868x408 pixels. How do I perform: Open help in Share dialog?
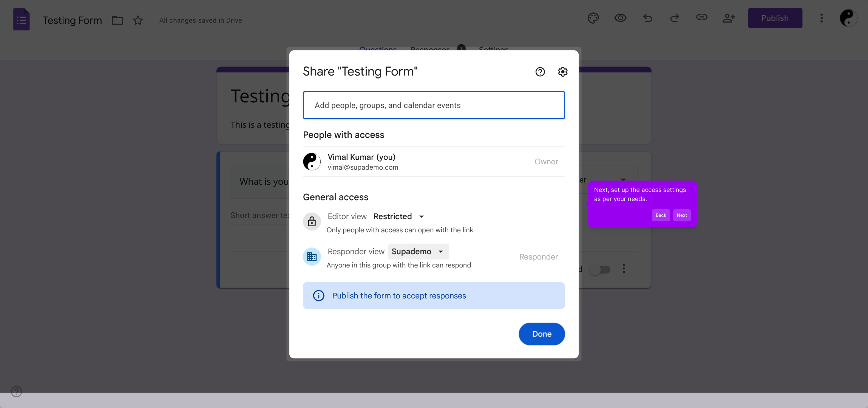point(540,72)
